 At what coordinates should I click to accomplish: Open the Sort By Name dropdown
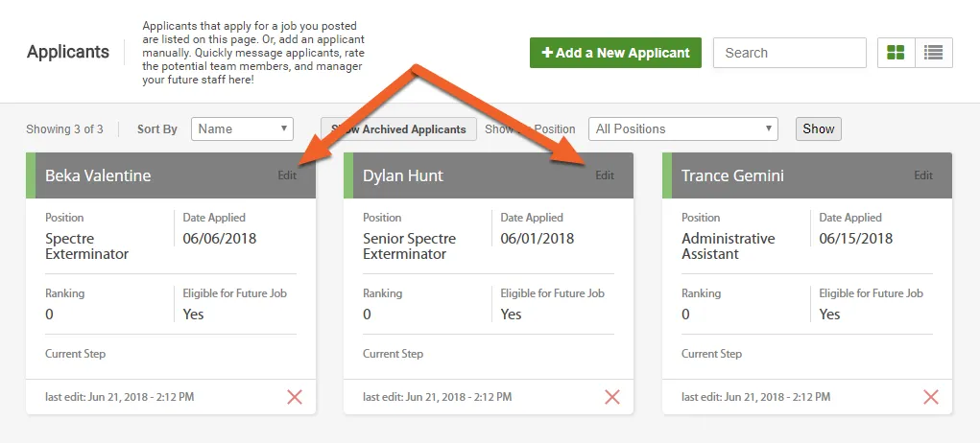[x=243, y=129]
